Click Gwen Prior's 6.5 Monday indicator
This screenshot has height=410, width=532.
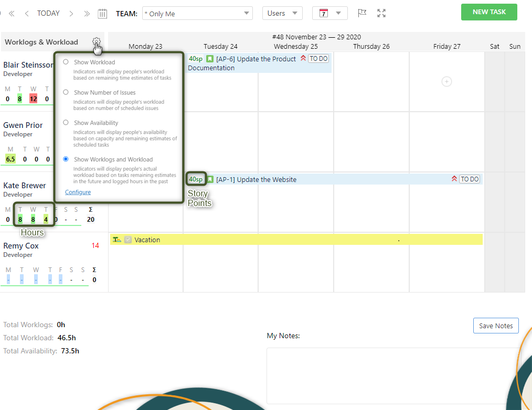(10, 159)
